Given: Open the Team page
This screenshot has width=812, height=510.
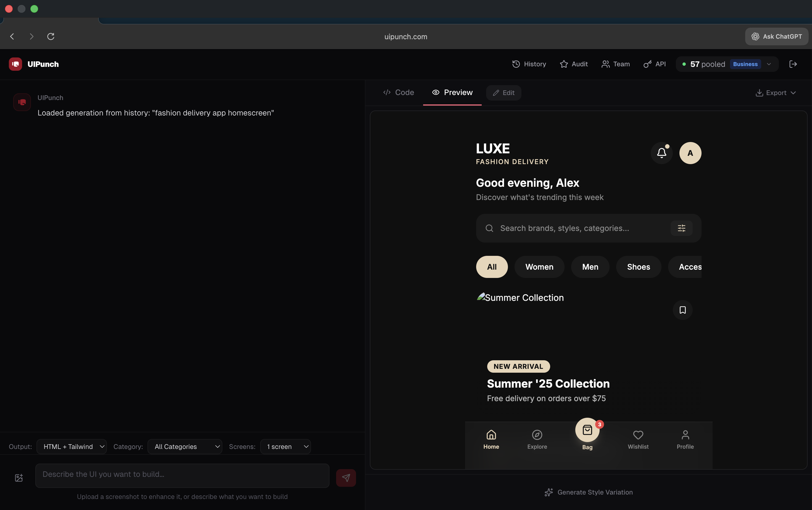Looking at the screenshot, I should tap(615, 64).
